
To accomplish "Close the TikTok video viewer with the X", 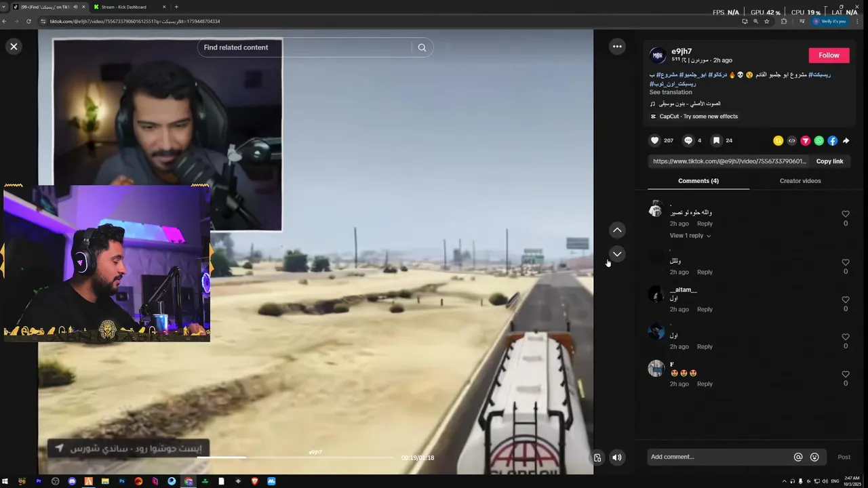I will pyautogui.click(x=14, y=46).
